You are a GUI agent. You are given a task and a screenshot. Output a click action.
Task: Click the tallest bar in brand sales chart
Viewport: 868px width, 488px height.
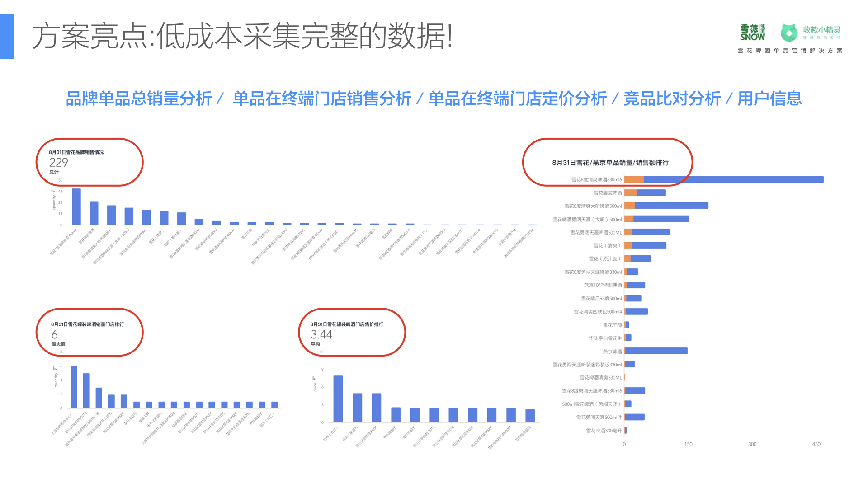coord(76,206)
